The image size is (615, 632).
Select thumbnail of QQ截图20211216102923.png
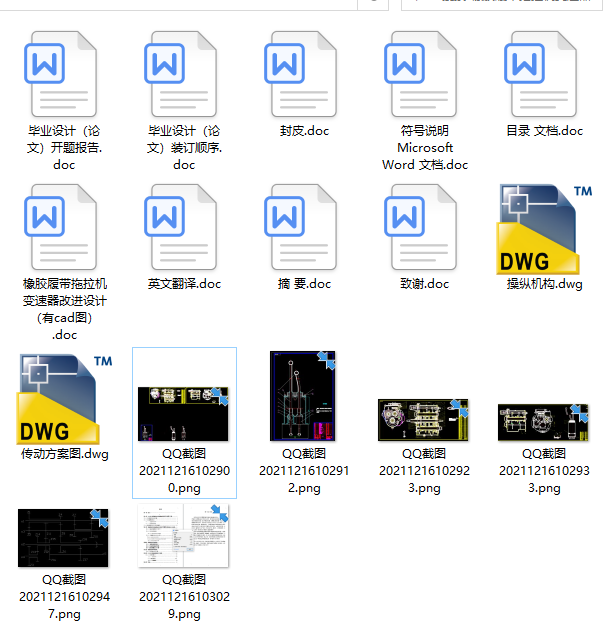[x=423, y=420]
